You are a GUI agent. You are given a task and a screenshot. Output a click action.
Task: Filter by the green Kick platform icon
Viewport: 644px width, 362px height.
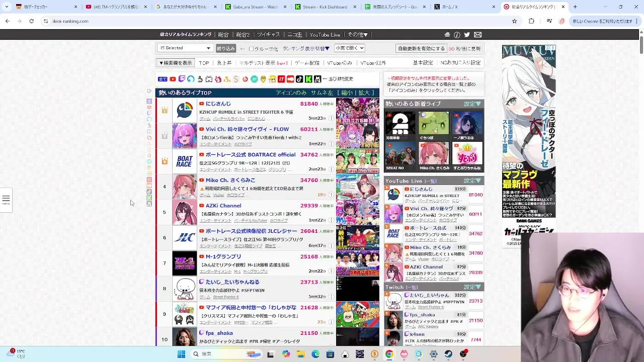[308, 79]
